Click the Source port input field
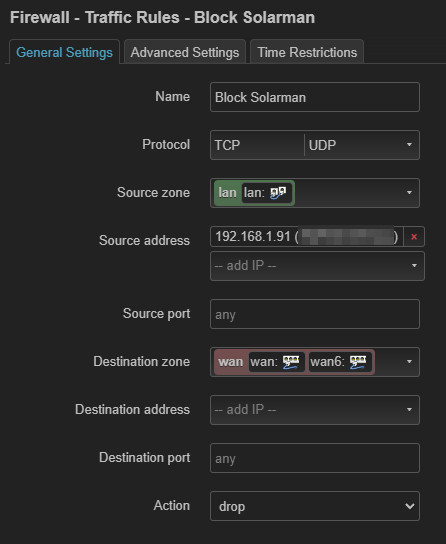Image resolution: width=446 pixels, height=544 pixels. click(315, 314)
